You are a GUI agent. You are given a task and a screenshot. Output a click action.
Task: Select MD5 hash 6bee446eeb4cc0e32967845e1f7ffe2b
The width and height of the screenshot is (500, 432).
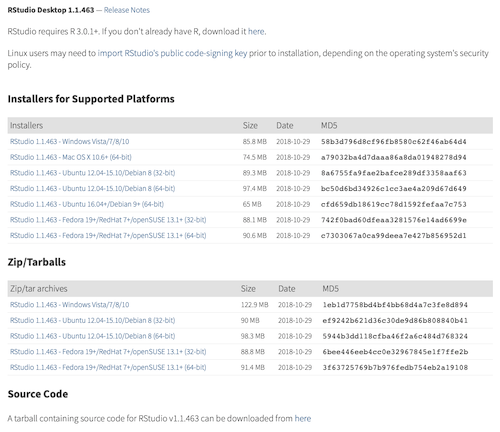tap(395, 352)
